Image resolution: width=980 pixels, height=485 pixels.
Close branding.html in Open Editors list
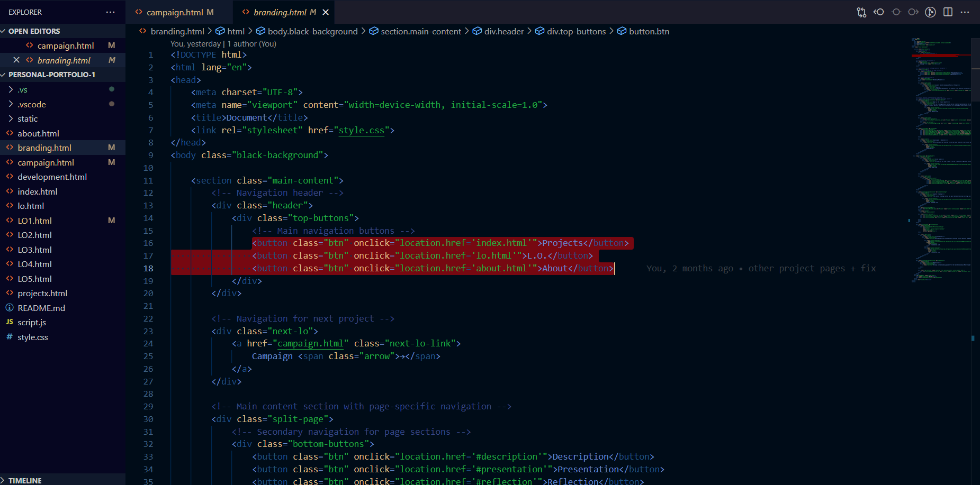(16, 60)
